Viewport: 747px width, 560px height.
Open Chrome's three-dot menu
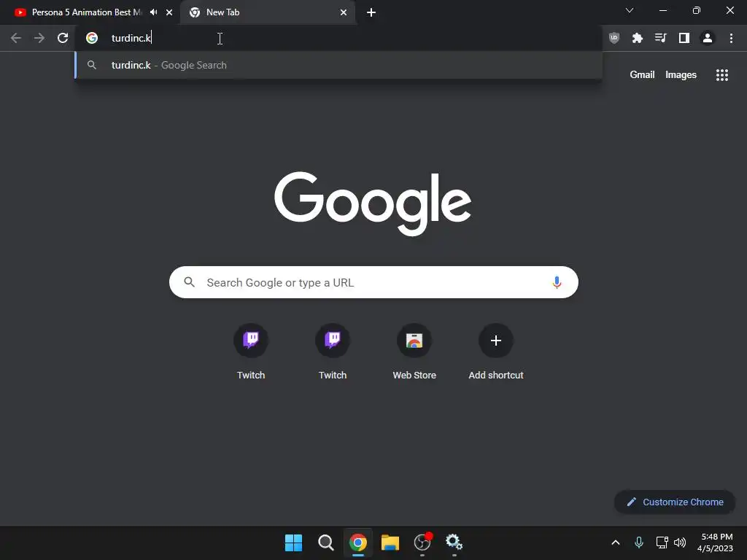tap(731, 38)
